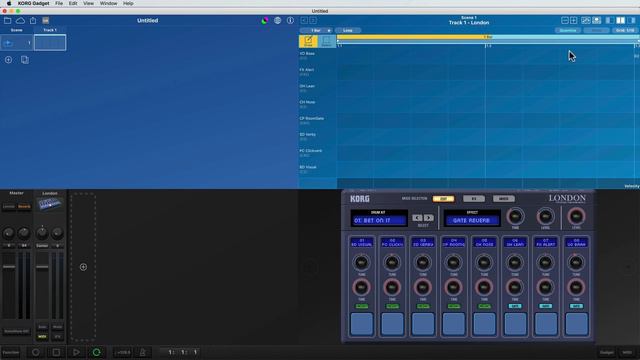This screenshot has height=360, width=640.
Task: Click the zoom in plus icon
Action: coord(573,20)
